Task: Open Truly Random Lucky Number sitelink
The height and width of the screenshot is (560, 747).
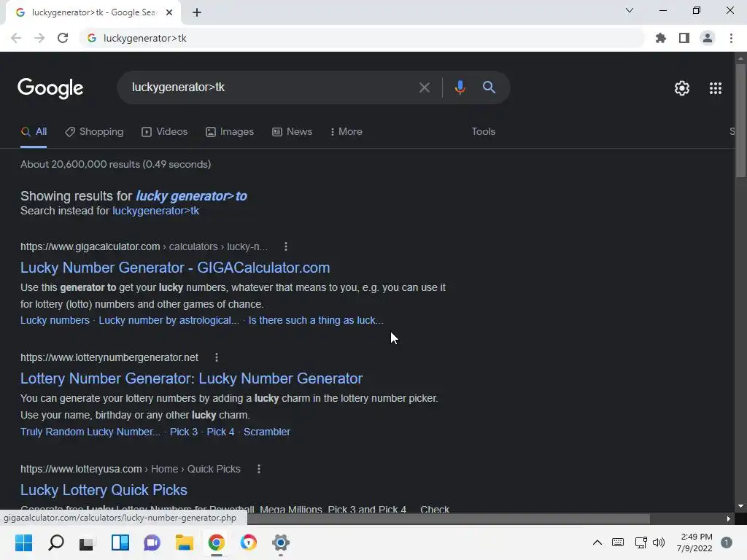Action: pyautogui.click(x=90, y=432)
